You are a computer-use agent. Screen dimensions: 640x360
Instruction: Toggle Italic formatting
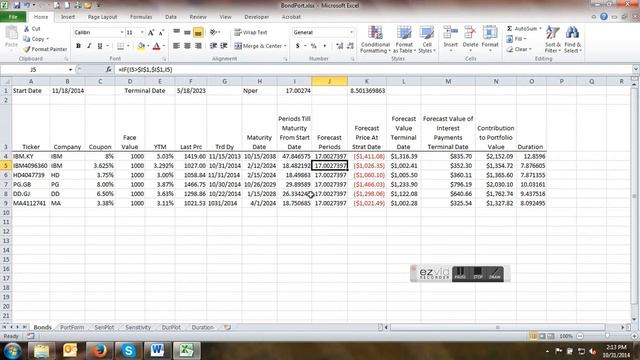click(89, 46)
